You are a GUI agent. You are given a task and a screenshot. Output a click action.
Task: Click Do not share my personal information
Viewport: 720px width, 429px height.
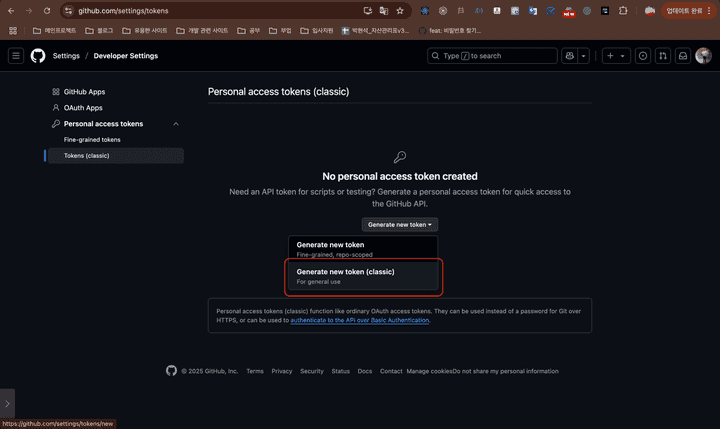(x=506, y=371)
